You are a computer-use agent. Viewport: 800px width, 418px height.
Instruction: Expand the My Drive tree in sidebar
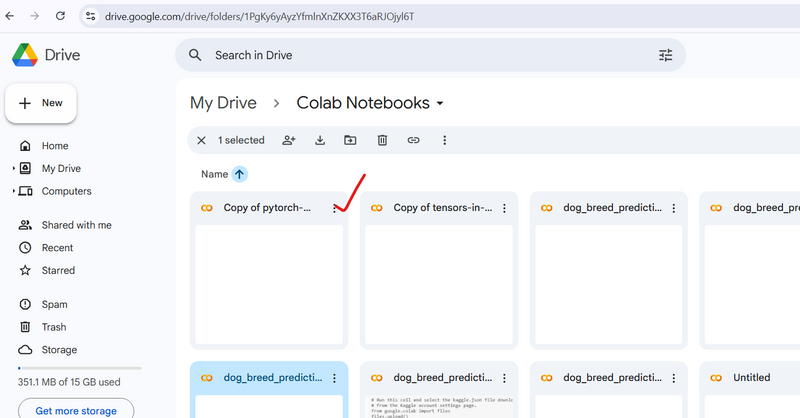[14, 169]
